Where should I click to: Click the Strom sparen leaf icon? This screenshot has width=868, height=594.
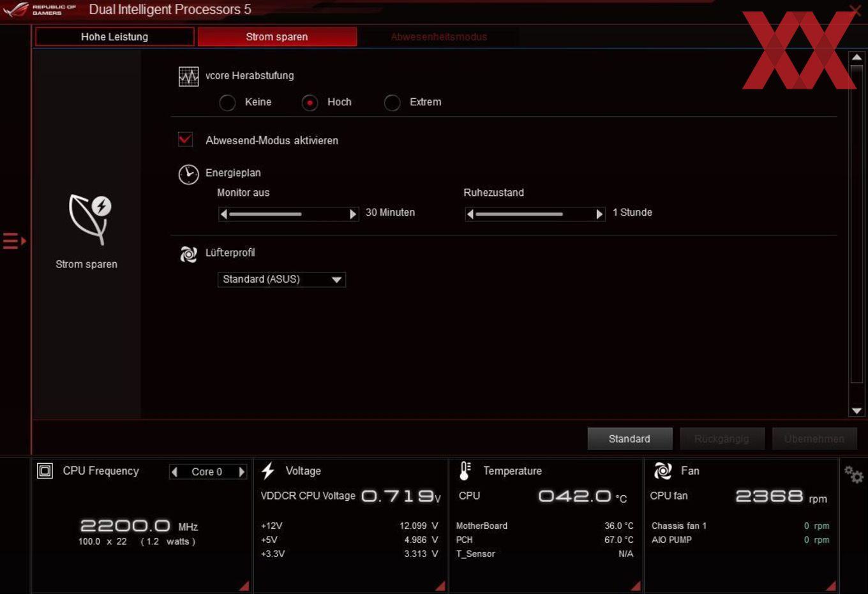tap(90, 219)
